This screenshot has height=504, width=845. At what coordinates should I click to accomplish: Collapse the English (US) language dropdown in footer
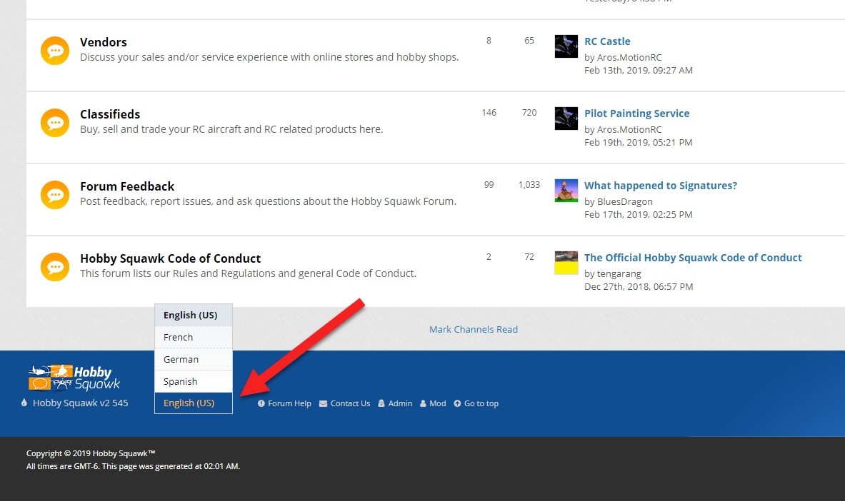[x=194, y=403]
